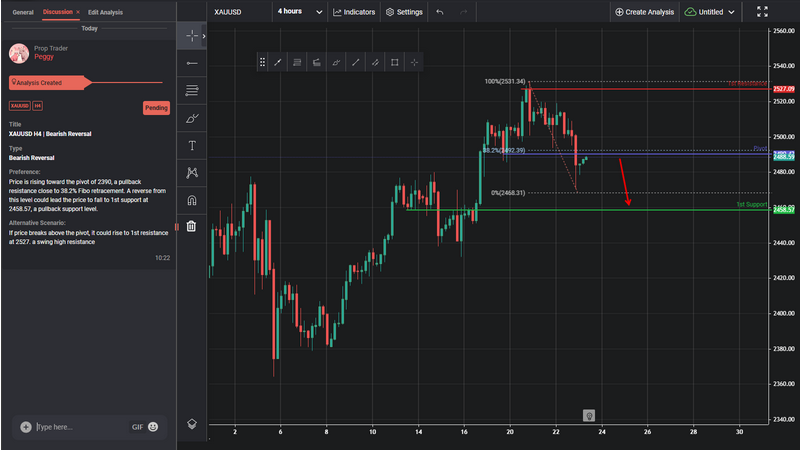The image size is (800, 450).
Task: Open chart Settings
Action: [x=404, y=12]
